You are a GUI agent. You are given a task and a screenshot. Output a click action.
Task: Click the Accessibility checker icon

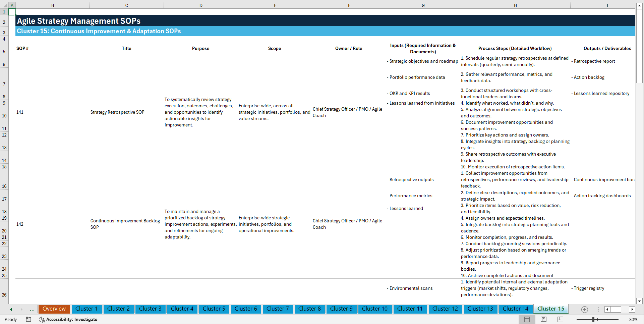tap(42, 319)
